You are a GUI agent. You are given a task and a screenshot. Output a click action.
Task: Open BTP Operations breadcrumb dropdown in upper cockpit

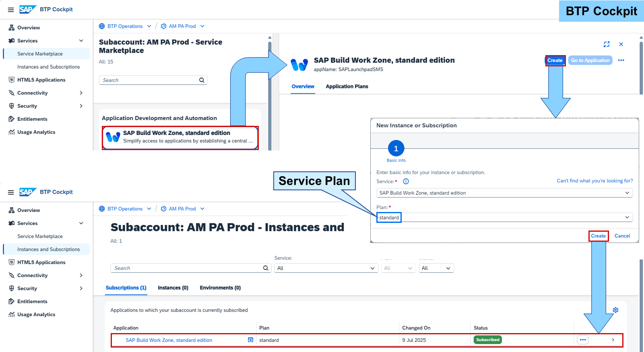pos(149,26)
